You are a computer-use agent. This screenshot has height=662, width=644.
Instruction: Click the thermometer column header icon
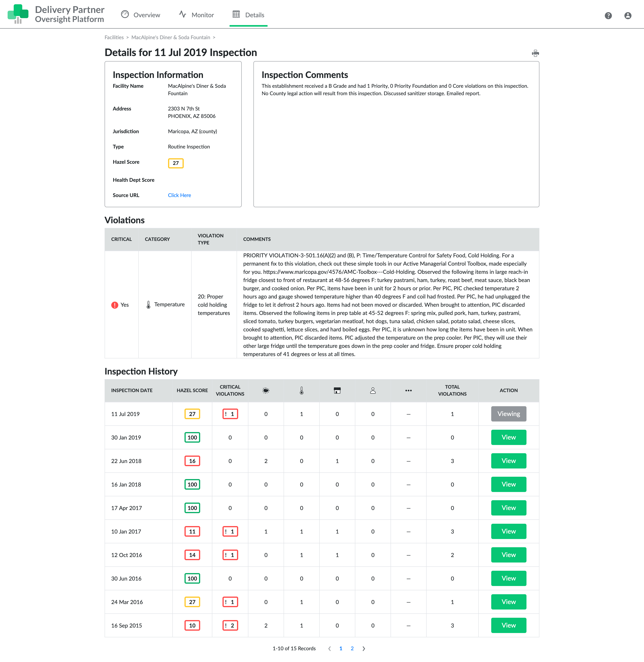301,390
